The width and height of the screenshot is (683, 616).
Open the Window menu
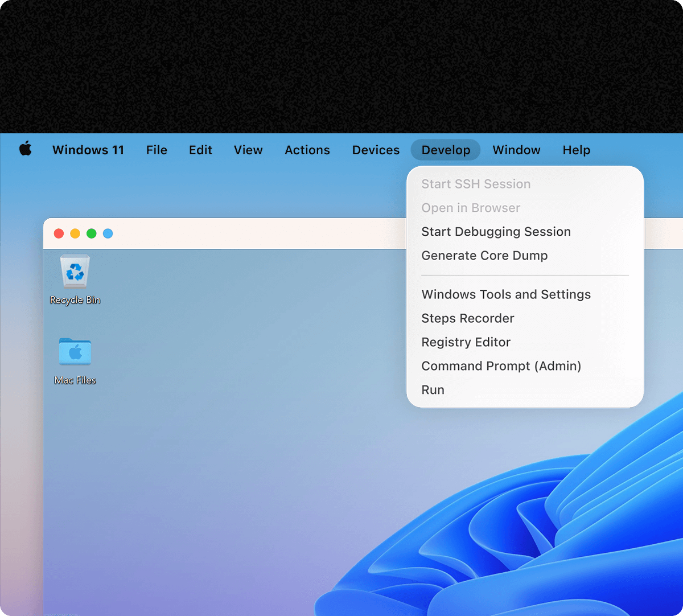click(516, 150)
